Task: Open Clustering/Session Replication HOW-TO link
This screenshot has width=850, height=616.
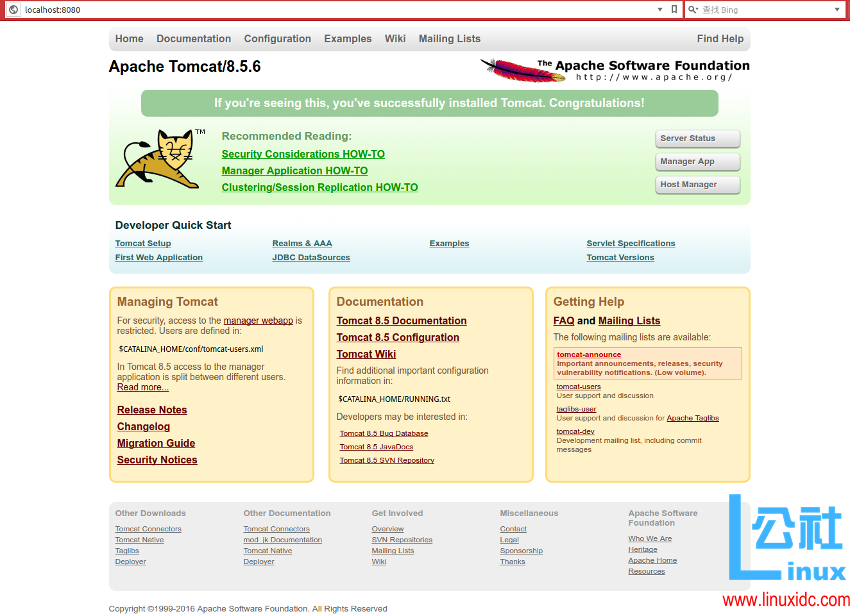Action: click(319, 188)
